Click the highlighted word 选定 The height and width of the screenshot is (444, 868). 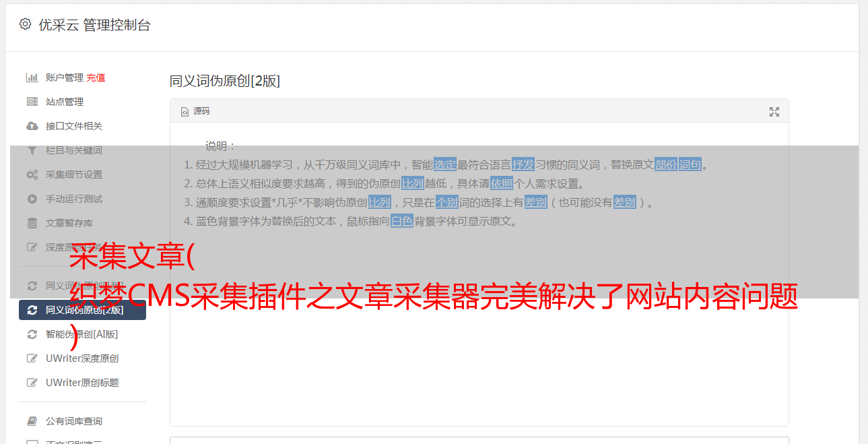point(445,164)
